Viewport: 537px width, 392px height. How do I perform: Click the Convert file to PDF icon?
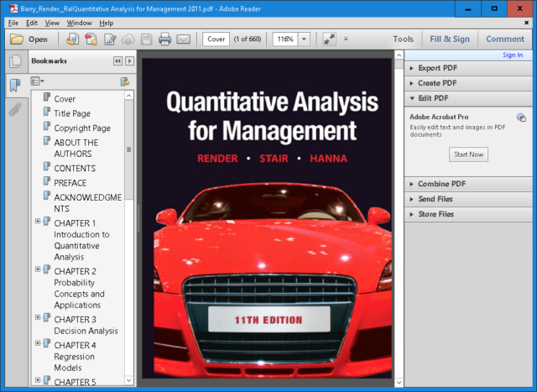tap(91, 39)
